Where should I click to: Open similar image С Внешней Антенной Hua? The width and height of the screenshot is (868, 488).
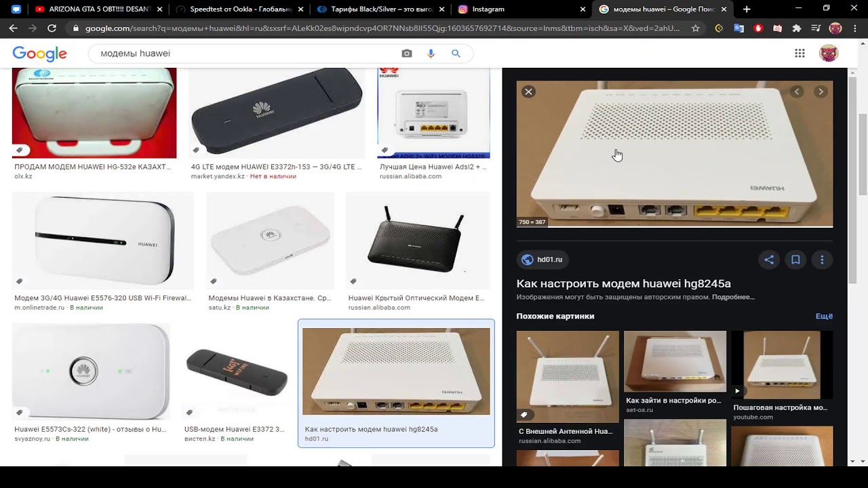tap(568, 377)
